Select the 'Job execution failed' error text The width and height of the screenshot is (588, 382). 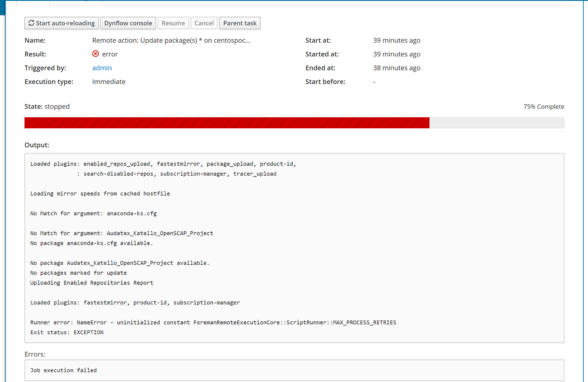pyautogui.click(x=63, y=370)
